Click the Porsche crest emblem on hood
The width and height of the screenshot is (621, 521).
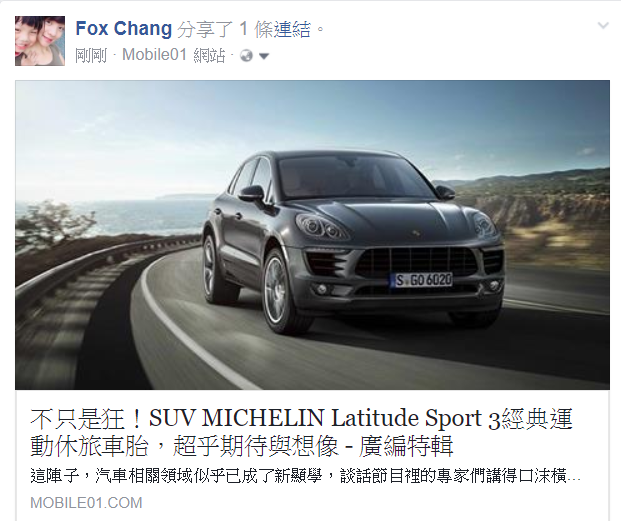(x=415, y=234)
